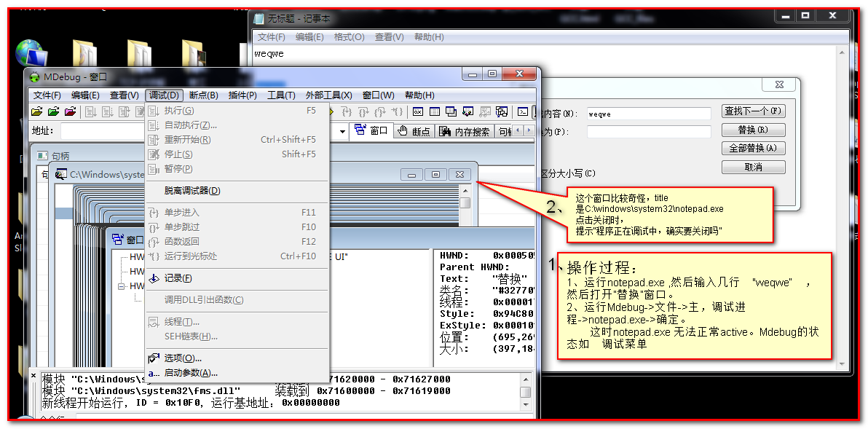Screen dimensions: 868x429
Task: Click the Run to Cursor braces toolbar icon
Action: tap(396, 111)
